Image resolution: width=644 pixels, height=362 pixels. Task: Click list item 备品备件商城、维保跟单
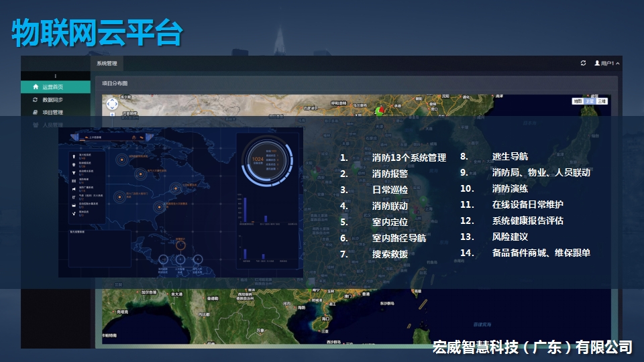tap(541, 253)
